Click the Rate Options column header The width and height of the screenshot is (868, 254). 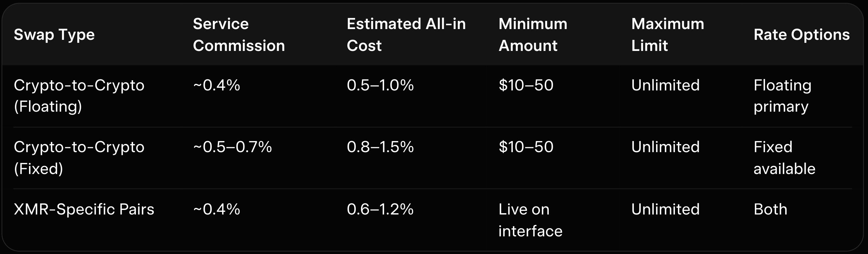click(801, 35)
